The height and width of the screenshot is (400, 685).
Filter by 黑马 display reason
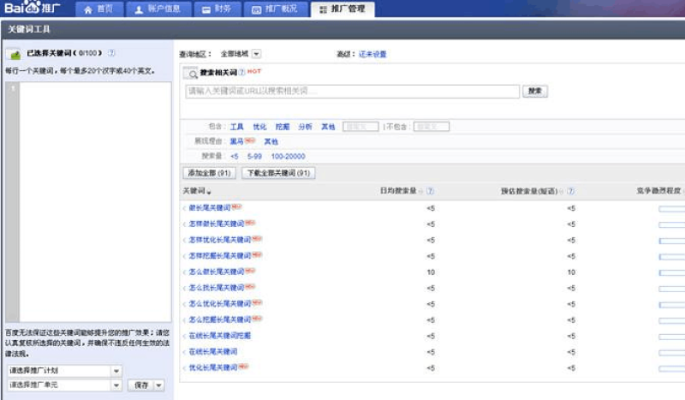(236, 141)
